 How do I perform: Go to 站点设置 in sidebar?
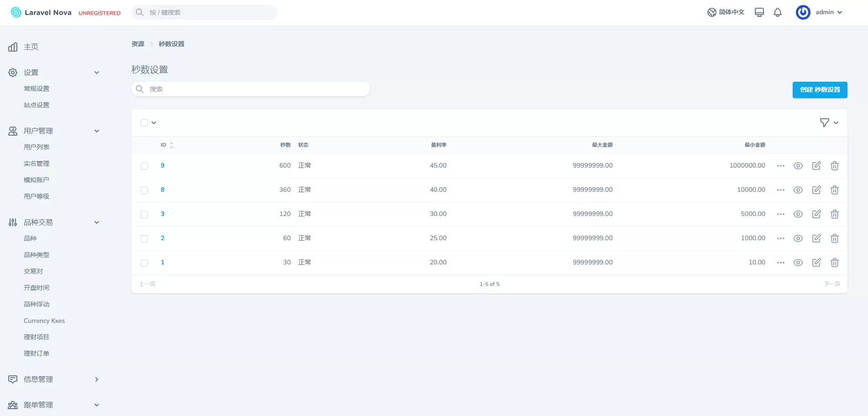click(x=37, y=105)
